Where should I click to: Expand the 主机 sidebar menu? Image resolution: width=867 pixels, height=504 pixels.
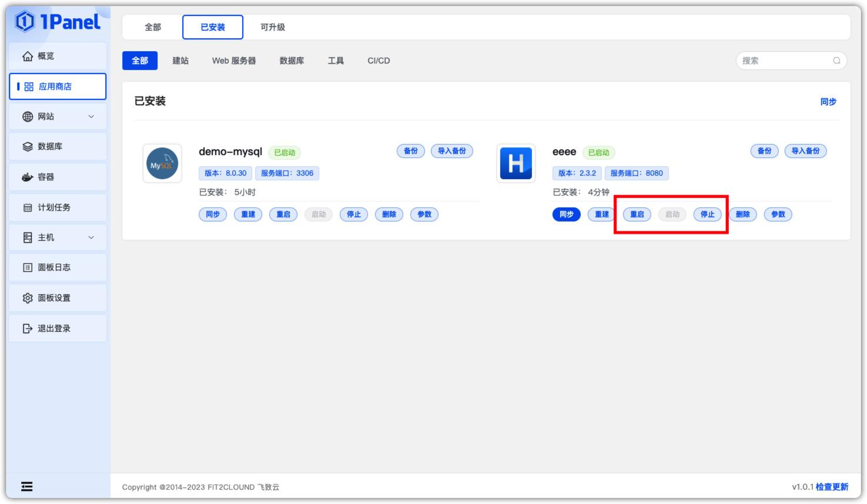91,237
